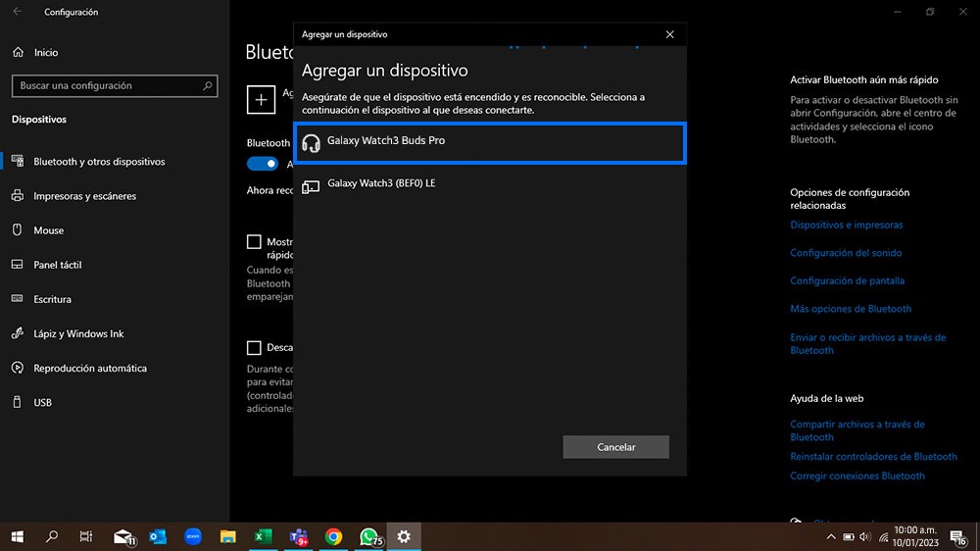Open Impresoras y escáneres section
This screenshot has width=980, height=551.
point(84,196)
